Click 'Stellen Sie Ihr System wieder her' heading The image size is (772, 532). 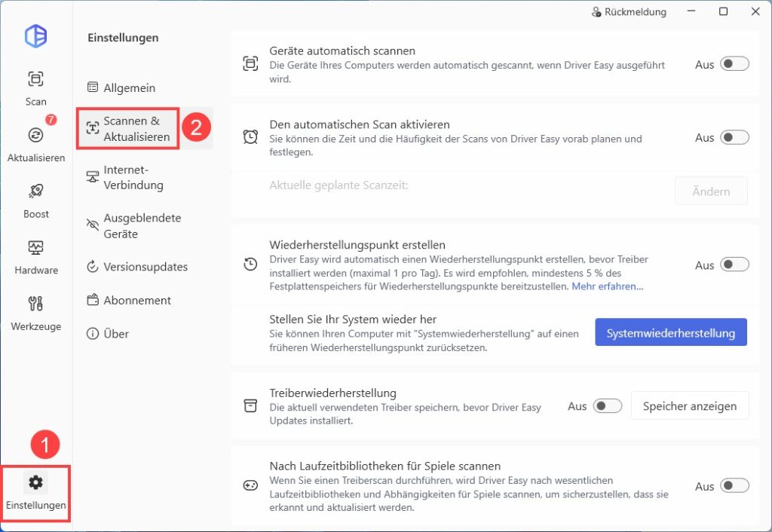[x=353, y=319]
